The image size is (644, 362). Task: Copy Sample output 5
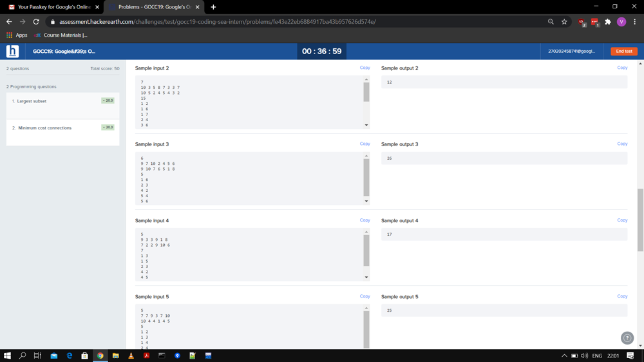tap(622, 296)
